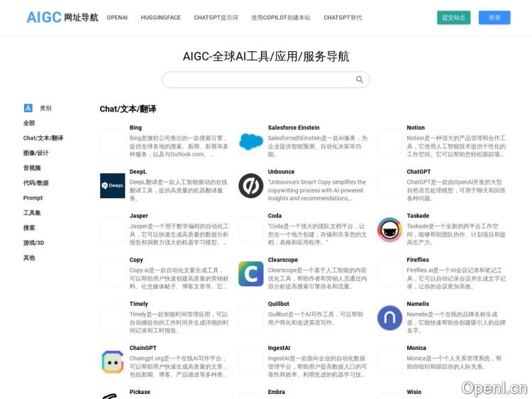
Task: Select the Chat/文本/翻译 sidebar category
Action: (43, 138)
